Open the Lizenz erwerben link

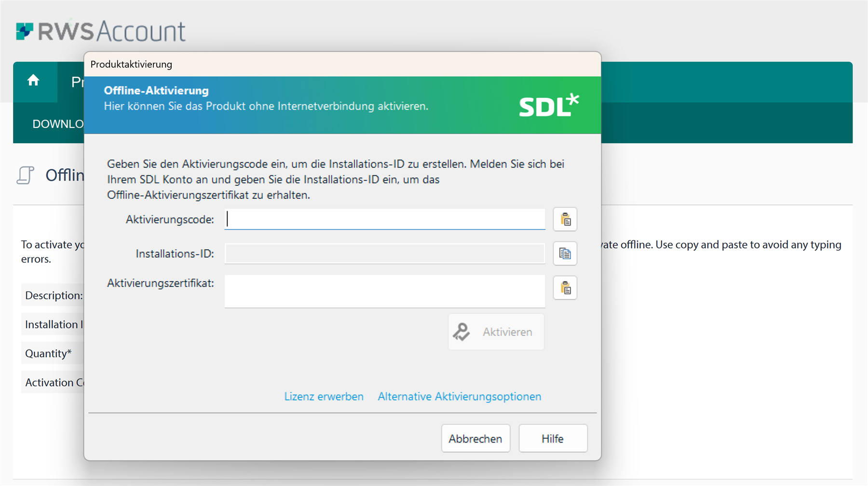click(324, 396)
